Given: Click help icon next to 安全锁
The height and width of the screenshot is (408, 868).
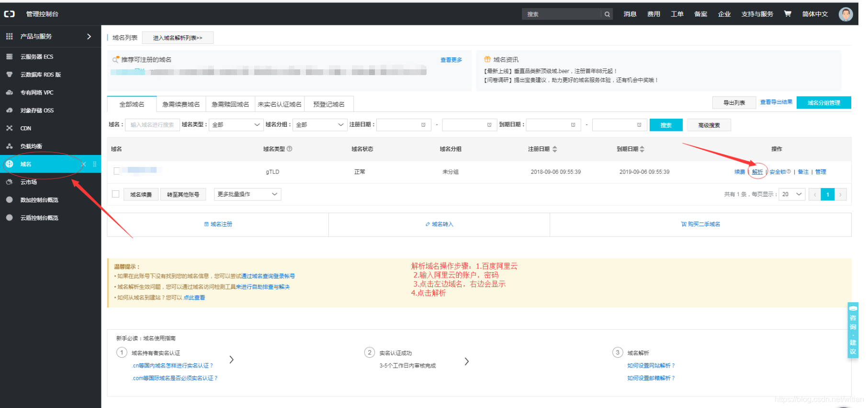Looking at the screenshot, I should [789, 171].
